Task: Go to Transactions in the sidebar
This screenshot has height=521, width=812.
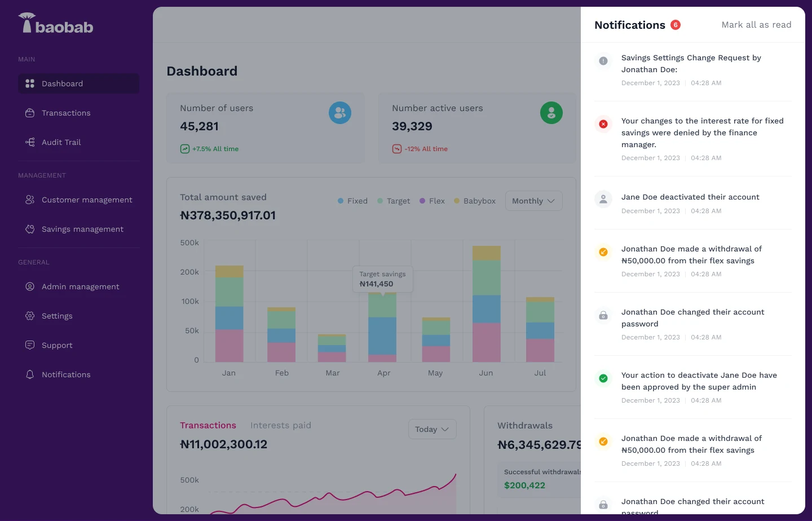Action: (78, 113)
